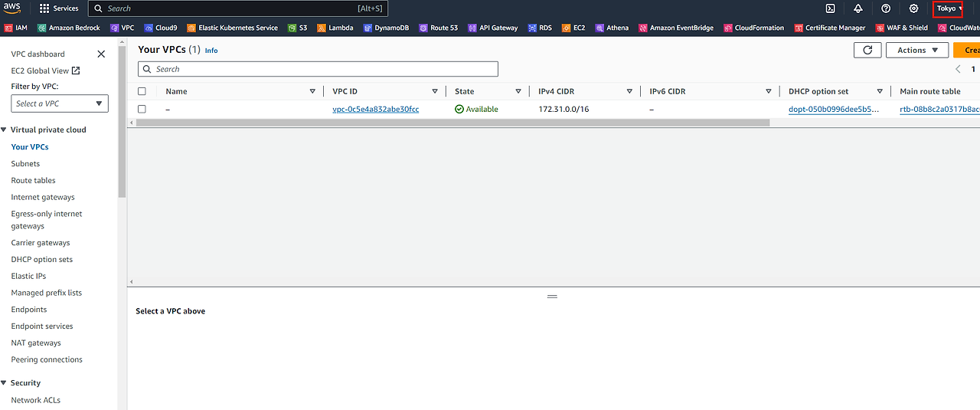Open Peering connections in sidebar
Screen dimensions: 980x410
point(47,359)
